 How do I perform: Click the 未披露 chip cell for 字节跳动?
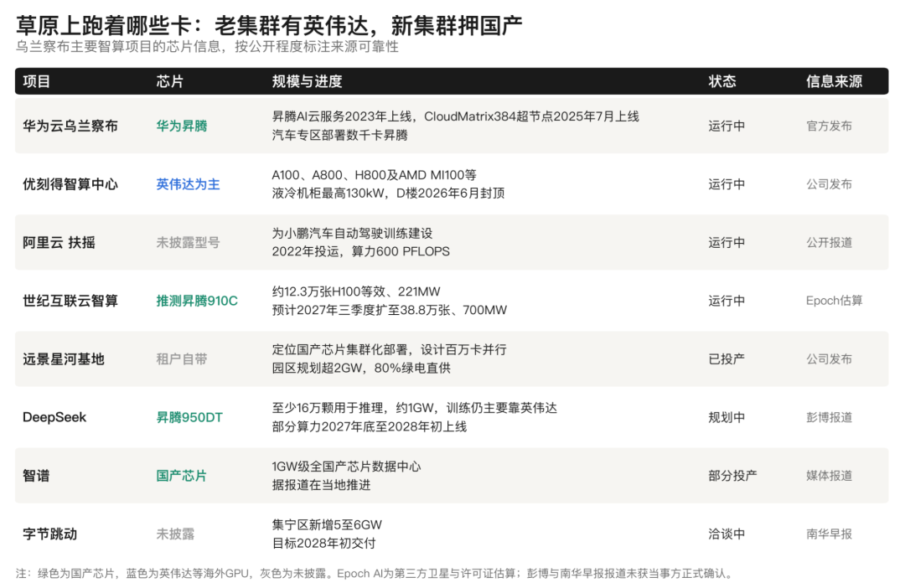(175, 534)
